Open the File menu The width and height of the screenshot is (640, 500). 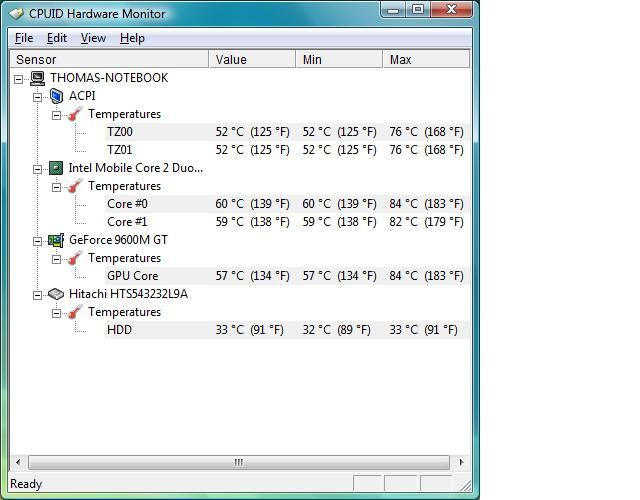(24, 38)
